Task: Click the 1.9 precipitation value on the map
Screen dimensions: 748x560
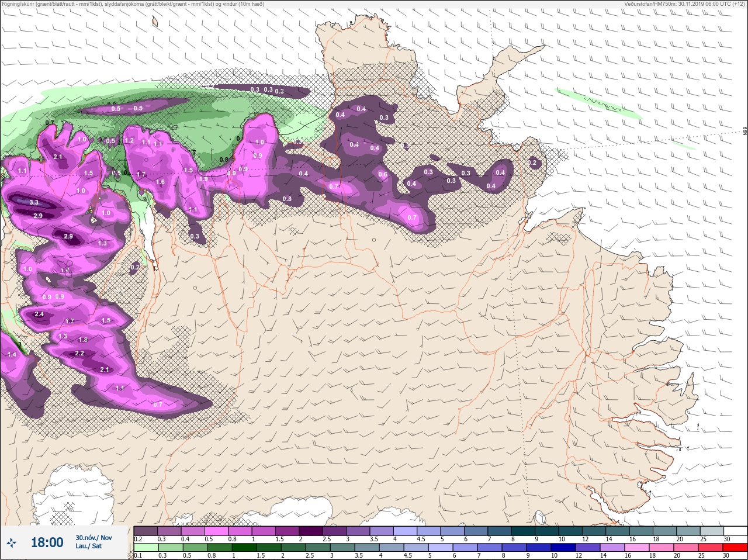Action: point(203,179)
